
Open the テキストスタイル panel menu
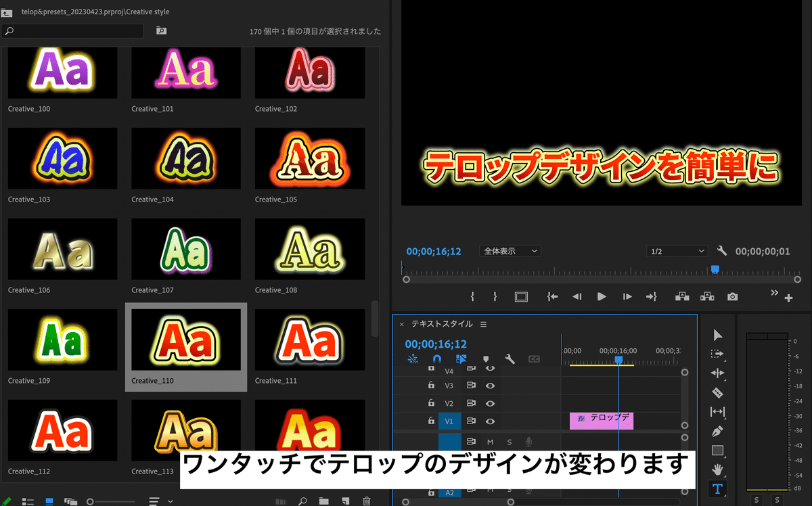tap(483, 324)
